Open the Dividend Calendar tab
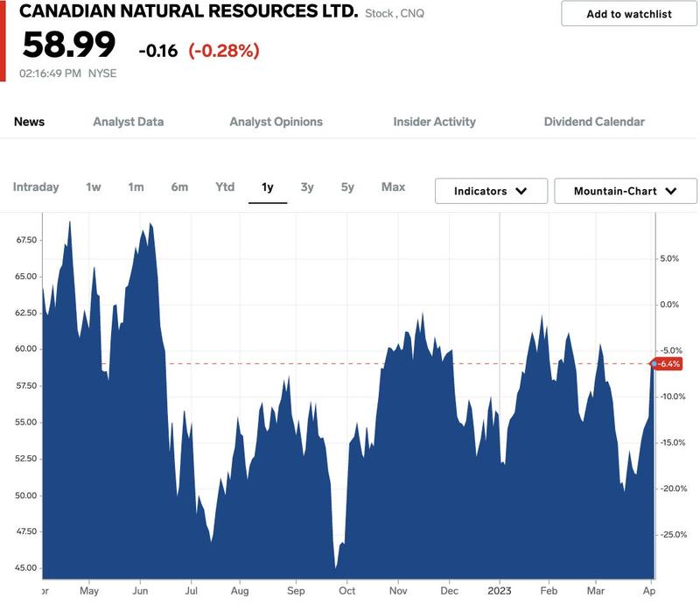 [594, 122]
